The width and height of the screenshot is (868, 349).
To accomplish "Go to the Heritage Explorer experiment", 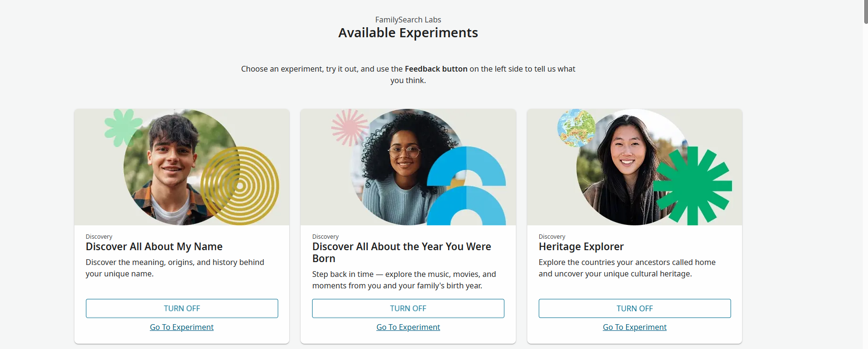I will pyautogui.click(x=635, y=327).
